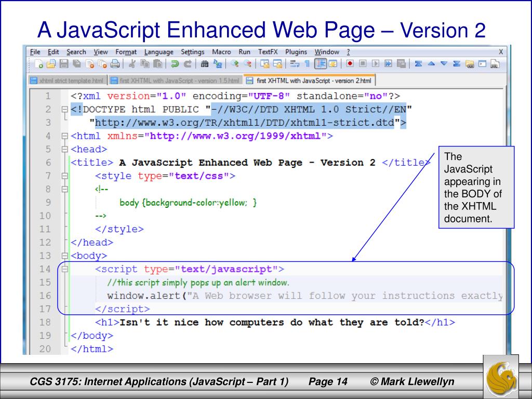
Task: Click the blue up-triangle toolbar icon
Action: click(431, 63)
